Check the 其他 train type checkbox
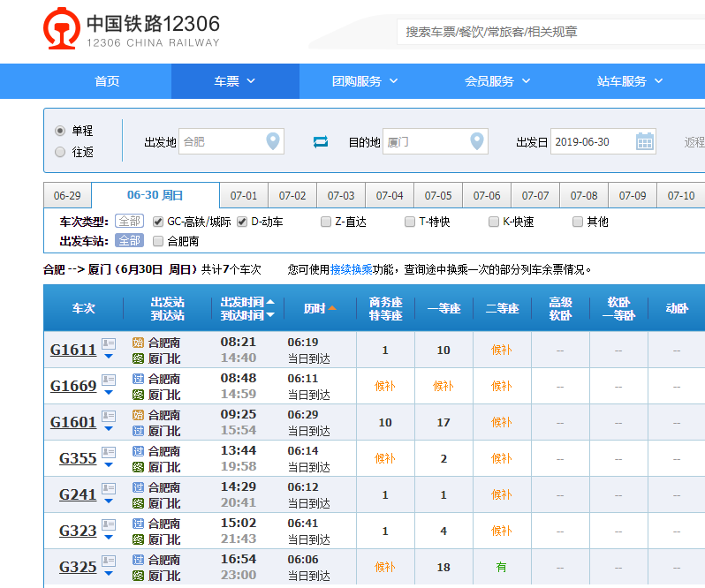The height and width of the screenshot is (588, 705). tap(578, 222)
